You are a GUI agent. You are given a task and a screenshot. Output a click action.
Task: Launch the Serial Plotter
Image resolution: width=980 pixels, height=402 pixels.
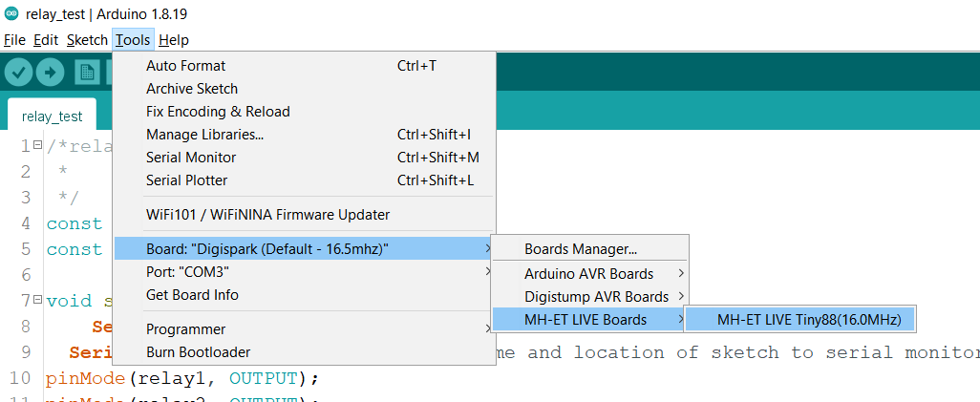pyautogui.click(x=304, y=180)
